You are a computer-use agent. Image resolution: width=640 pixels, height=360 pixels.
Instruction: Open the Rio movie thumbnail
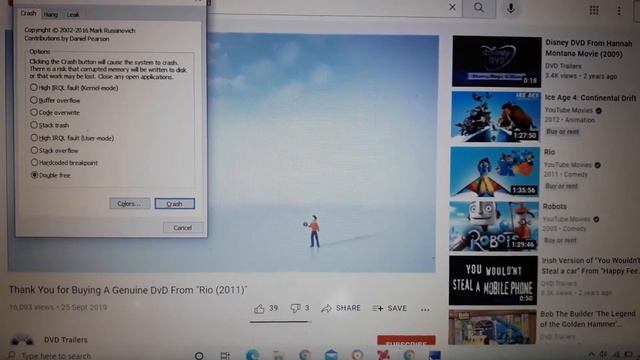pyautogui.click(x=494, y=171)
